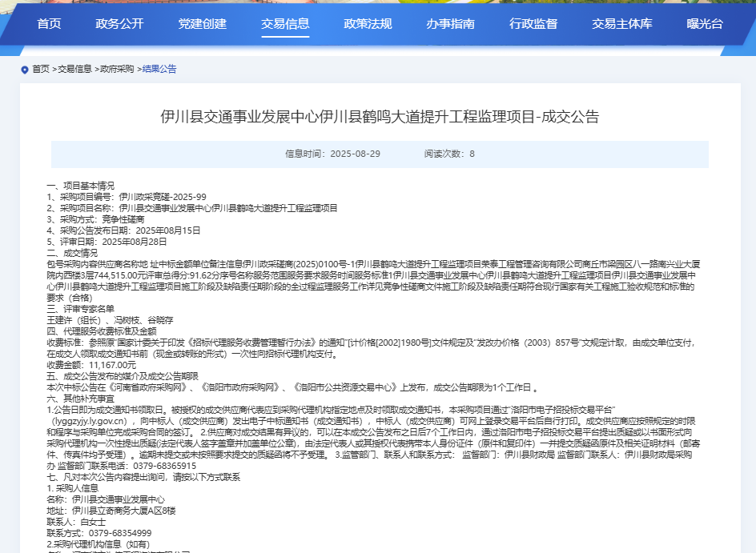
Task: Click the heading 五、成交公告发布的媒介及成交公告期限
Action: coord(123,376)
